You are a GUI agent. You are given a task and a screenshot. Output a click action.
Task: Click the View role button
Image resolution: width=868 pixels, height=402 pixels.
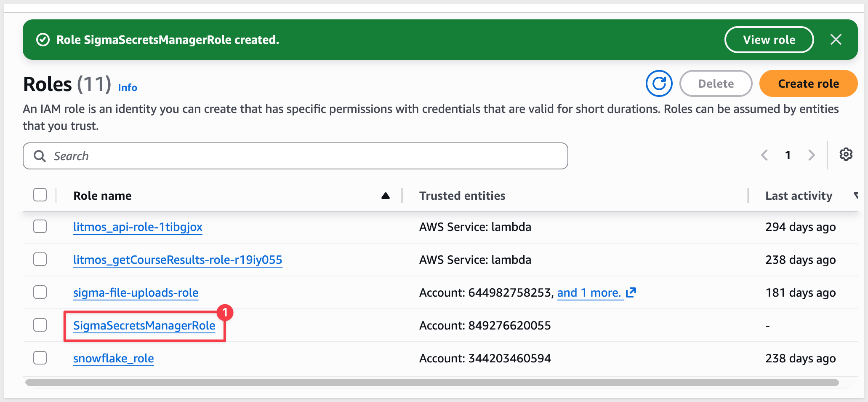click(x=769, y=40)
